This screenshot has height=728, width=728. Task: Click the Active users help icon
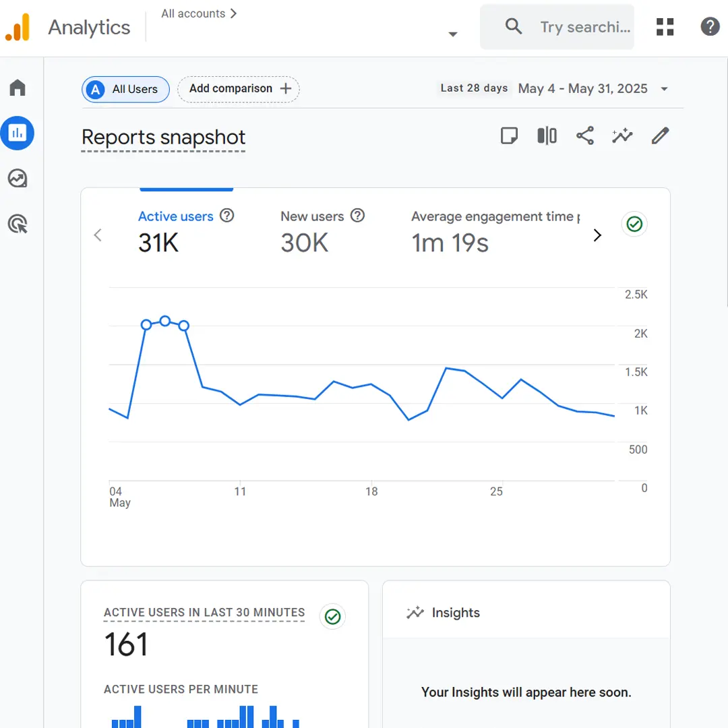(x=227, y=216)
